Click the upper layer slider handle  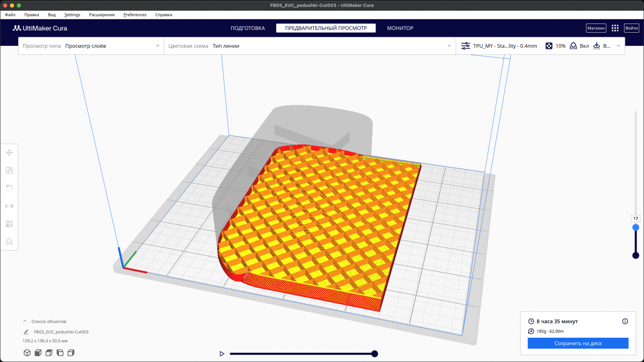tap(636, 227)
